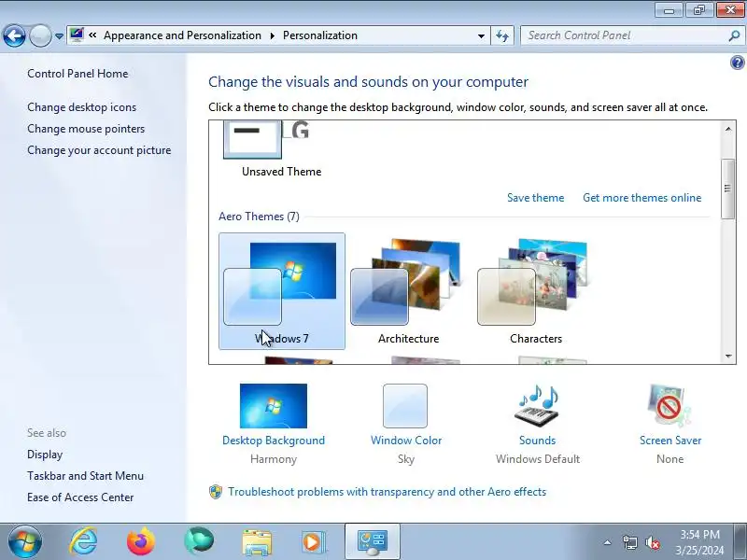Refresh the Personalization page

(502, 35)
